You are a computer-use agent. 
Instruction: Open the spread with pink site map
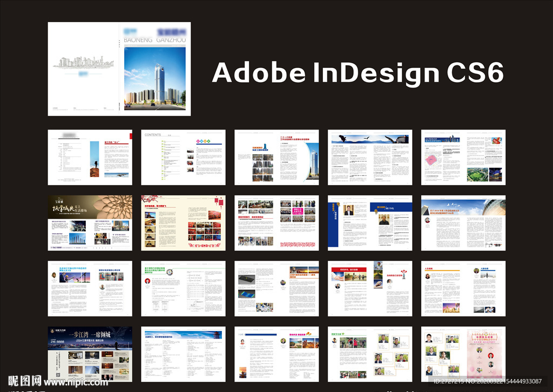(x=463, y=157)
